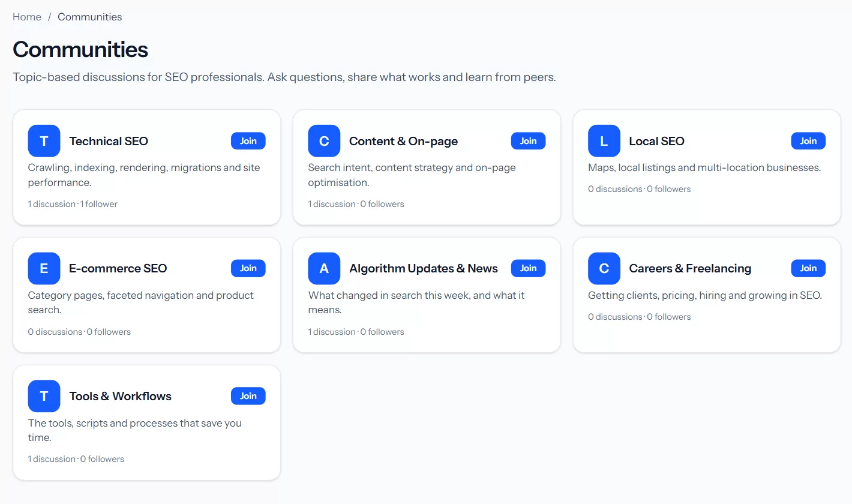
Task: Click 'The tools, scripts and processes' description
Action: [x=135, y=430]
